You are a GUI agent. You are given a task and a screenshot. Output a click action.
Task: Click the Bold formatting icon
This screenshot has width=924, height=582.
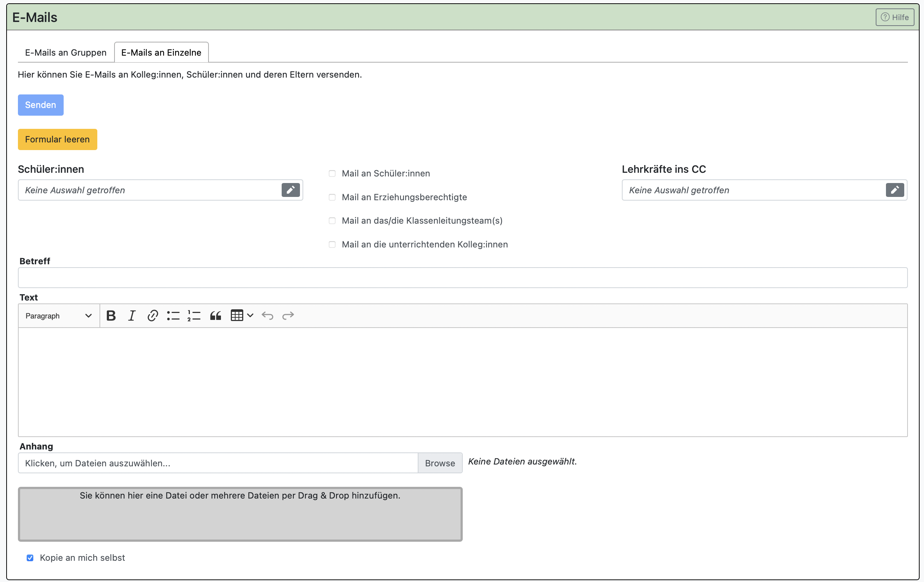pyautogui.click(x=111, y=316)
